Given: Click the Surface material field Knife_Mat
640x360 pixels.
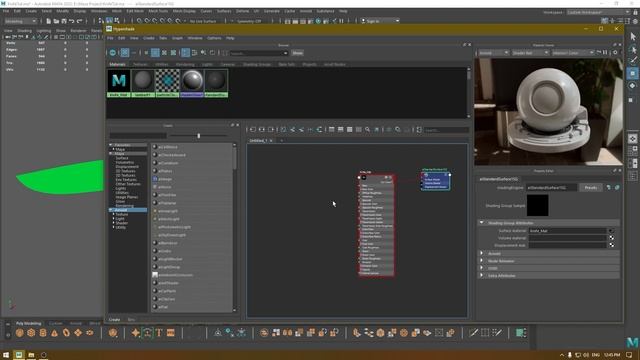Looking at the screenshot, I should point(567,231).
